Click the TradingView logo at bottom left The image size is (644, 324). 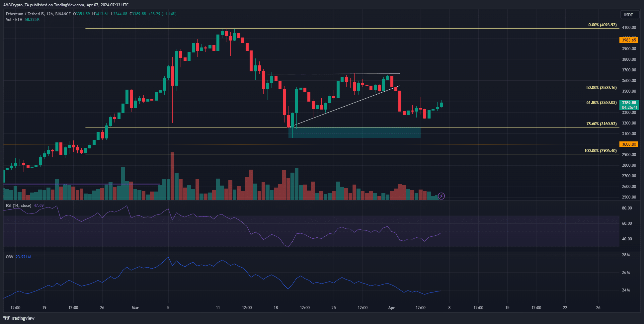(19, 318)
